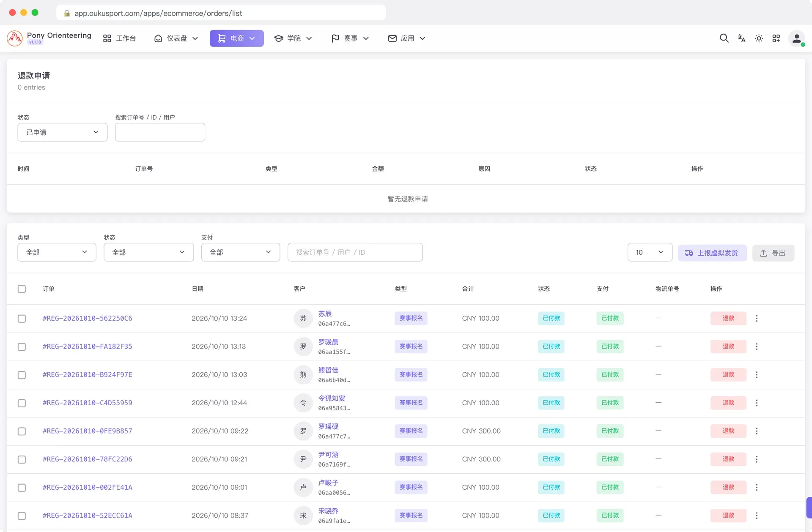Open more actions for order B924F97E
Viewport: 812px width, 532px height.
click(x=757, y=375)
